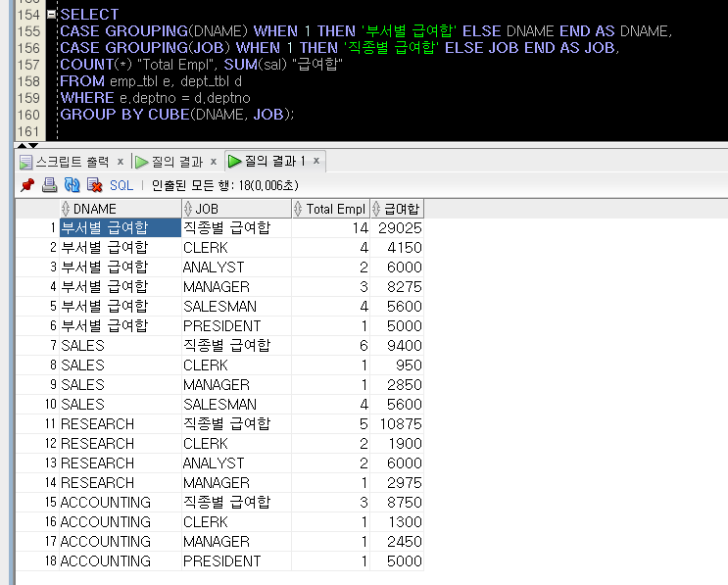Select the 29025 cell in row 1
Screen dimensions: 728x585
tap(398, 228)
